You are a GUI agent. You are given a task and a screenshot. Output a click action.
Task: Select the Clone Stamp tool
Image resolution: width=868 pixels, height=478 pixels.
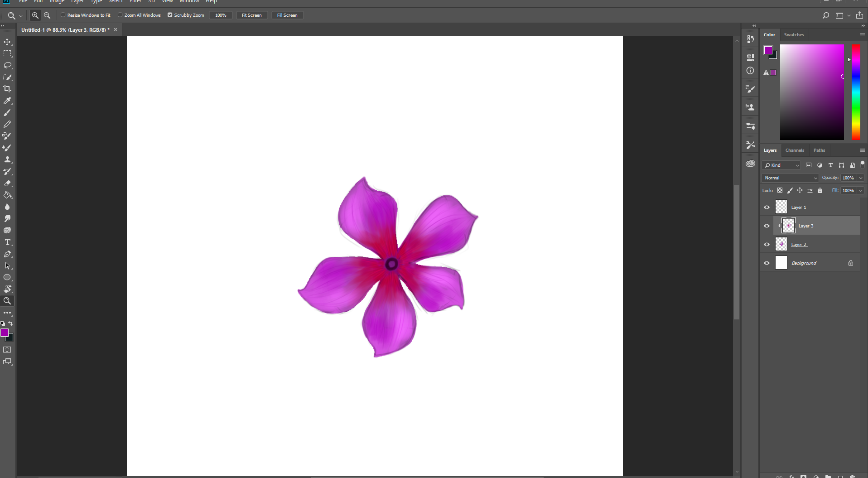[x=7, y=159]
